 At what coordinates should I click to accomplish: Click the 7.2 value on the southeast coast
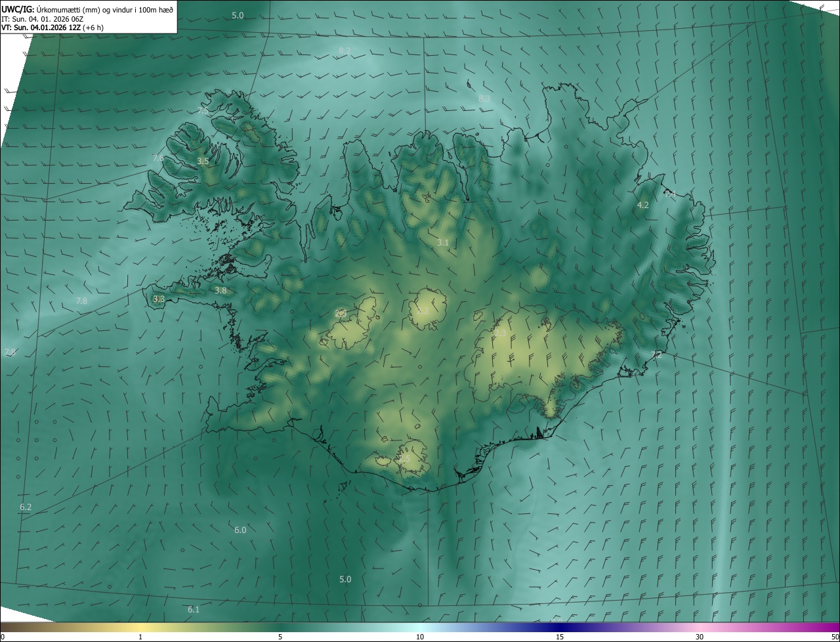pos(656,354)
